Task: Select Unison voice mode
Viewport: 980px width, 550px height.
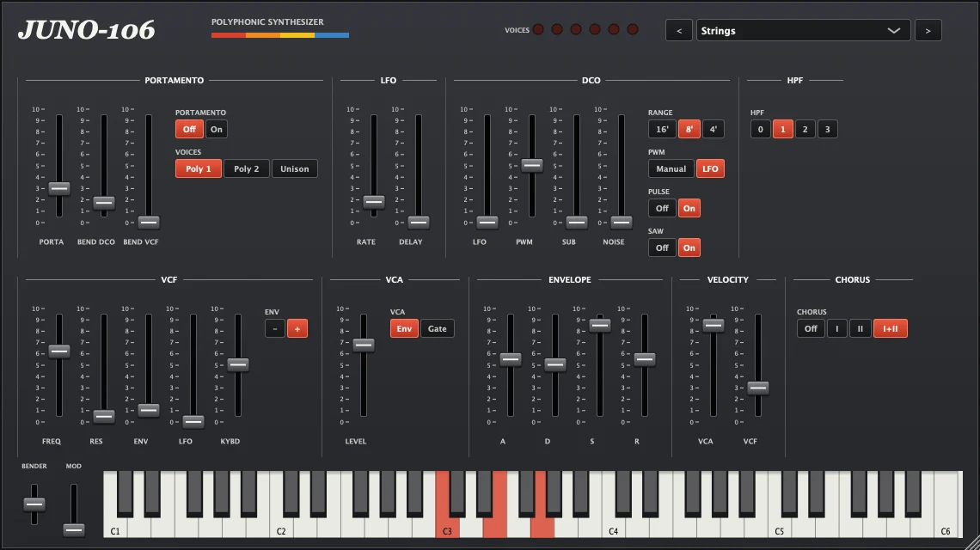Action: 294,168
